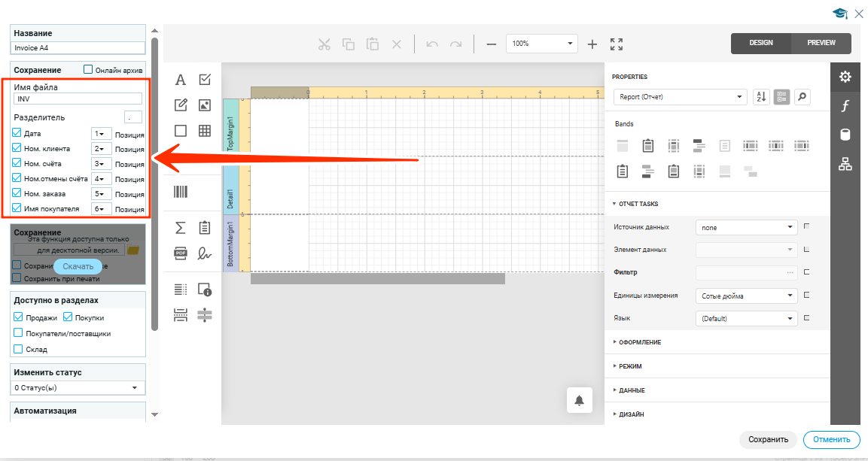The width and height of the screenshot is (868, 461).
Task: Select the Label text tool
Action: point(181,80)
